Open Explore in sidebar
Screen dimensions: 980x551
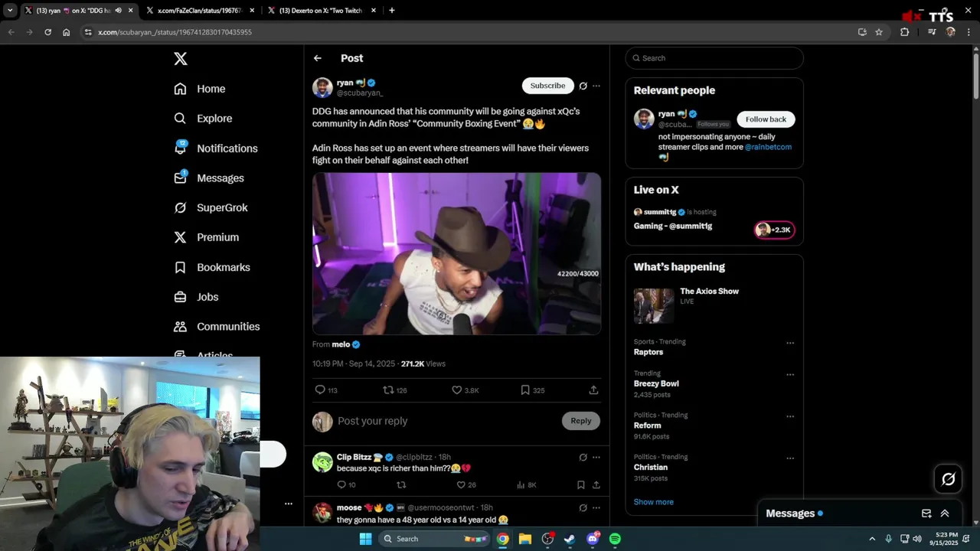(203, 119)
